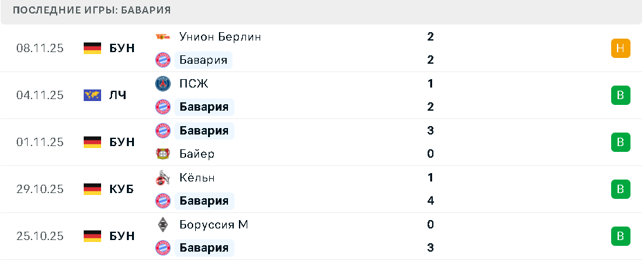
Task: Click the Champions League competition icon
Action: point(93,95)
